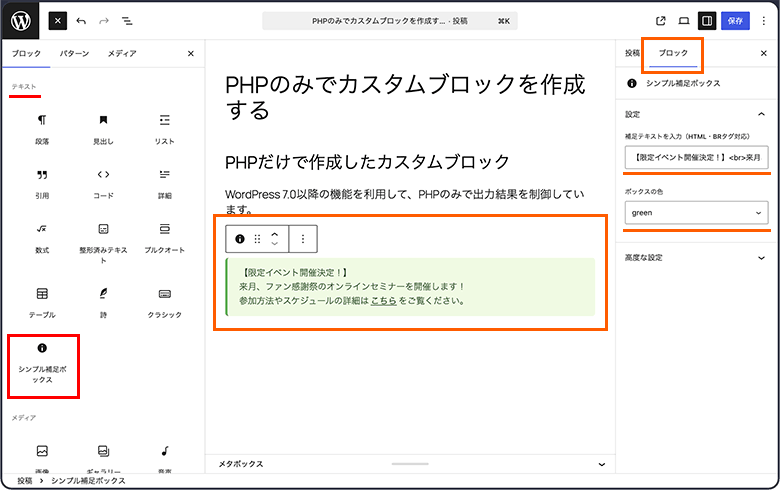Insert a 詩 verse block
This screenshot has height=490, width=780.
click(x=103, y=302)
